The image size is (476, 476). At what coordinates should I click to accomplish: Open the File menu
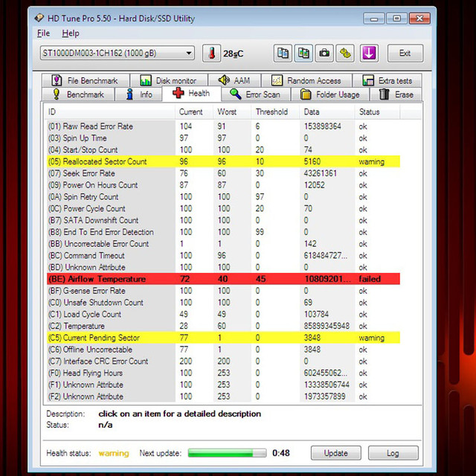[43, 33]
